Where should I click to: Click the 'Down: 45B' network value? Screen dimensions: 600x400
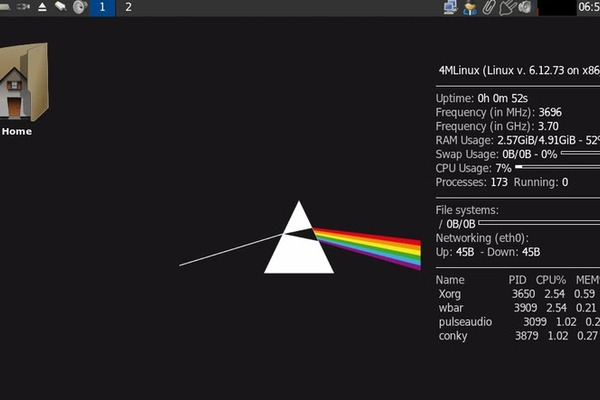(514, 252)
